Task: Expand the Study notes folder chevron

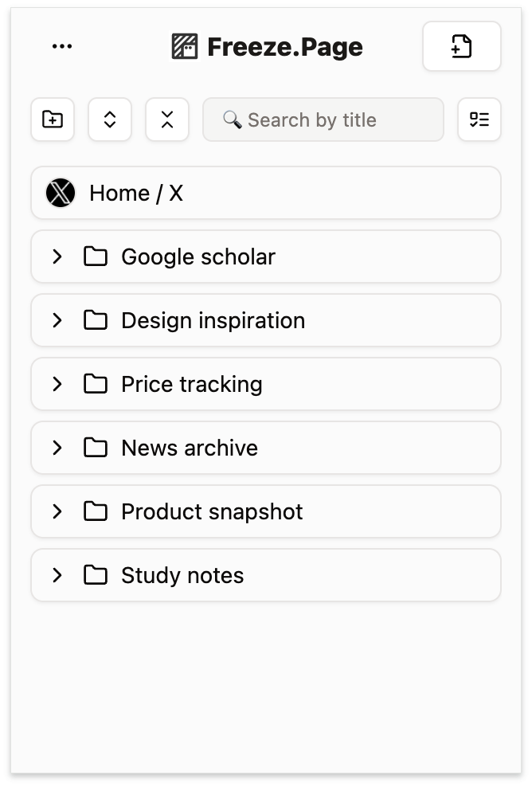Action: (x=57, y=575)
